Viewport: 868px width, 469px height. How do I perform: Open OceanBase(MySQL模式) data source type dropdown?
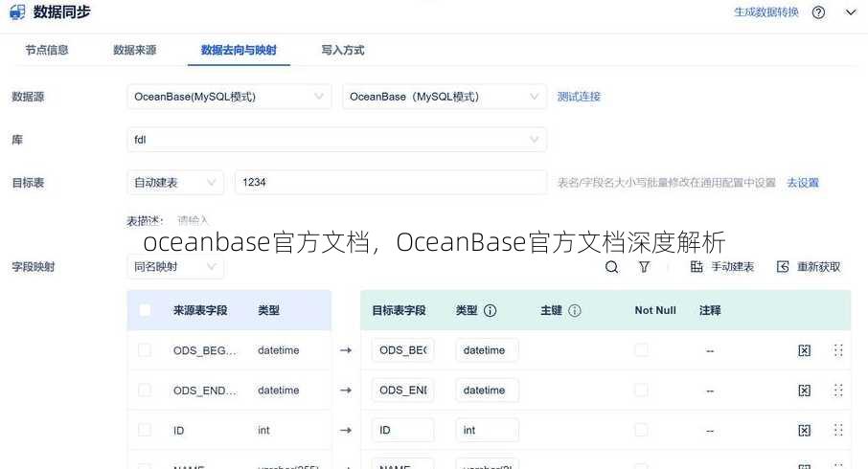pyautogui.click(x=229, y=97)
